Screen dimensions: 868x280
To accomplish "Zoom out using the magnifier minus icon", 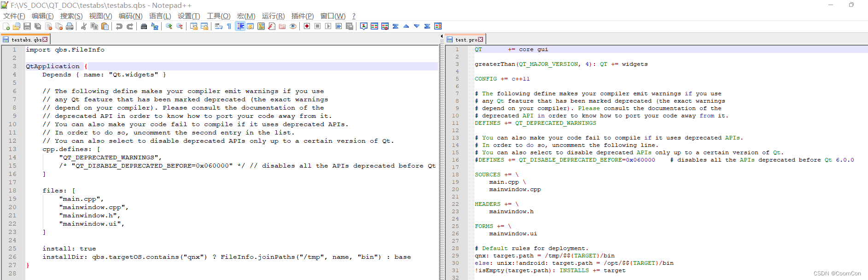I will [x=180, y=26].
